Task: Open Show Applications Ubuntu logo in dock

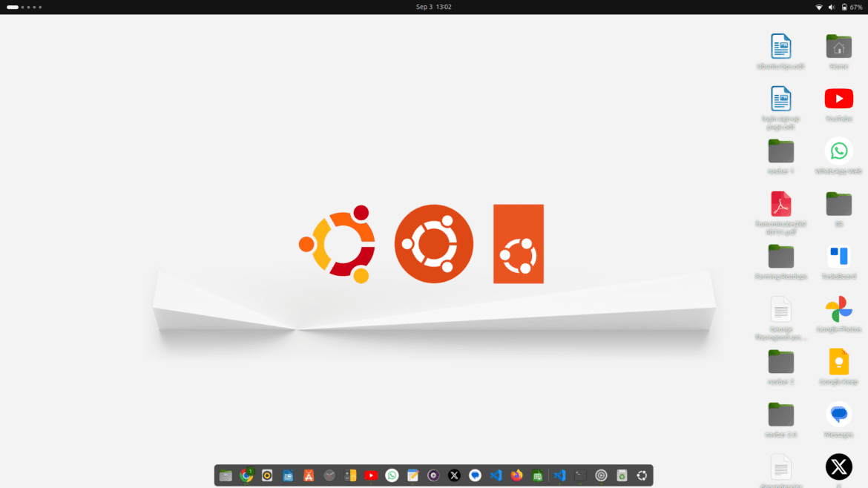Action: pyautogui.click(x=642, y=475)
